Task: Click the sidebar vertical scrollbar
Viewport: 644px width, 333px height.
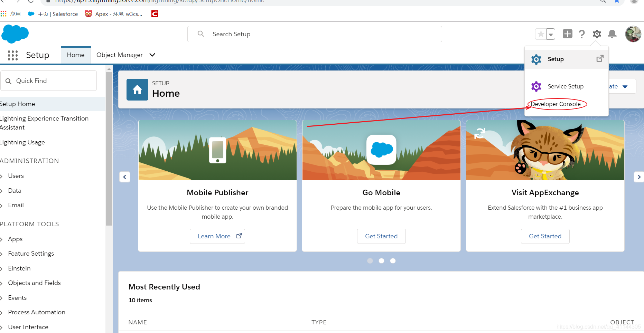Action: coord(109,149)
